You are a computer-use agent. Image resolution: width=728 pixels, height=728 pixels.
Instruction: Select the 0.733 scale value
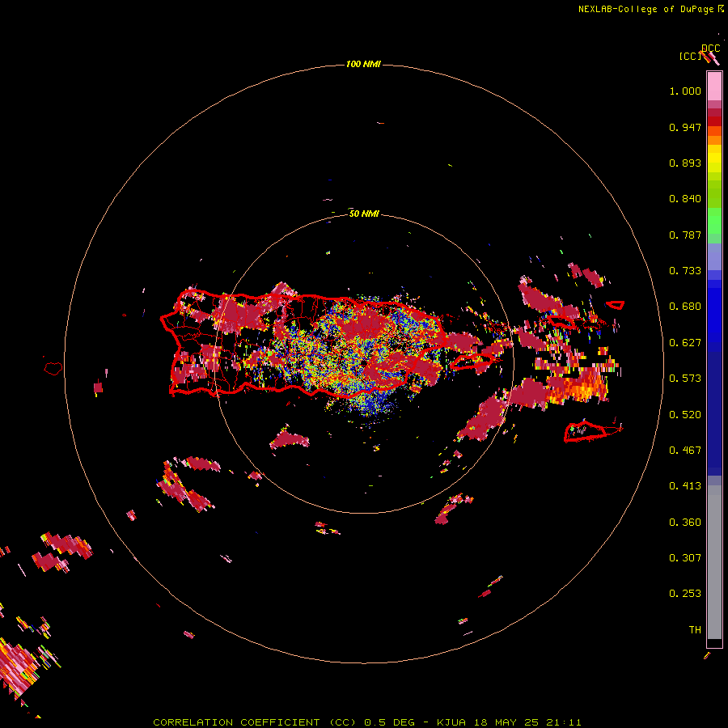point(685,271)
